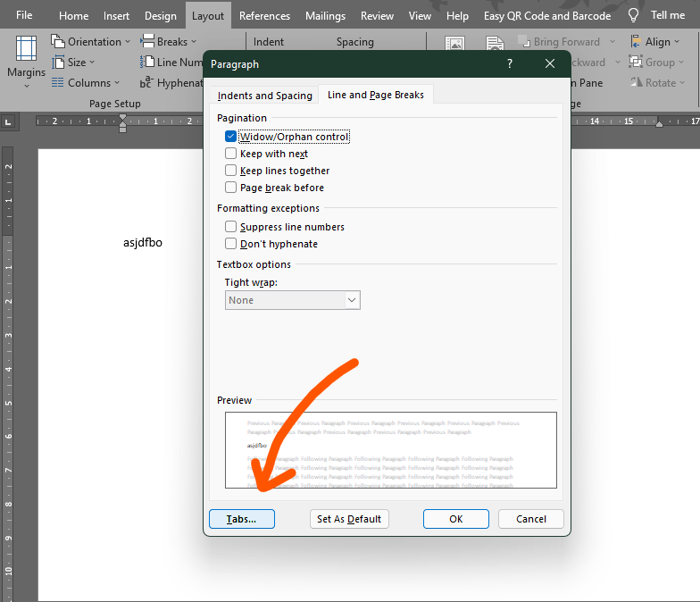Open Columns layout menu
Image resolution: width=700 pixels, height=602 pixels.
[x=86, y=82]
